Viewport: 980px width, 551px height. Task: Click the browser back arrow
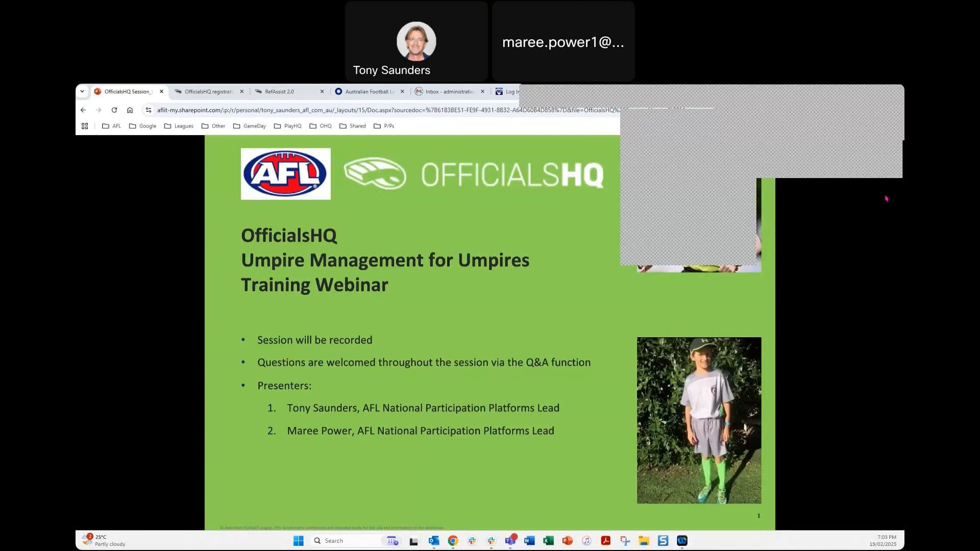tap(83, 110)
